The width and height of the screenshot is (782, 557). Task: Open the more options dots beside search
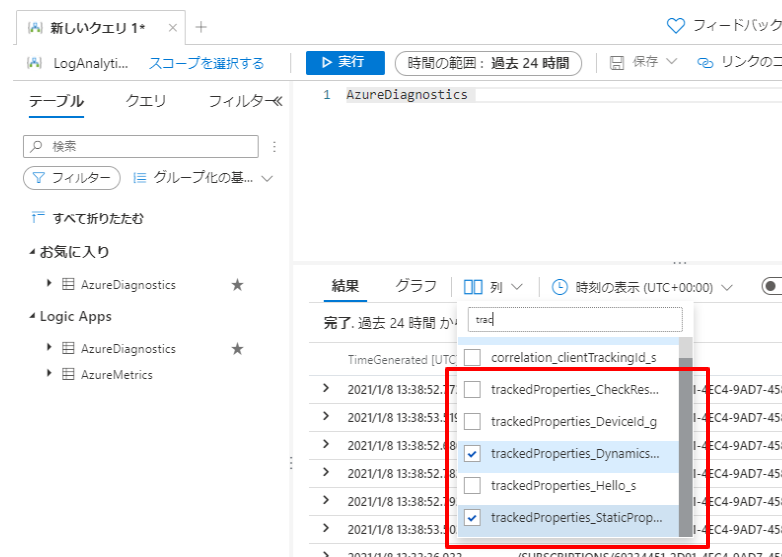click(x=274, y=147)
